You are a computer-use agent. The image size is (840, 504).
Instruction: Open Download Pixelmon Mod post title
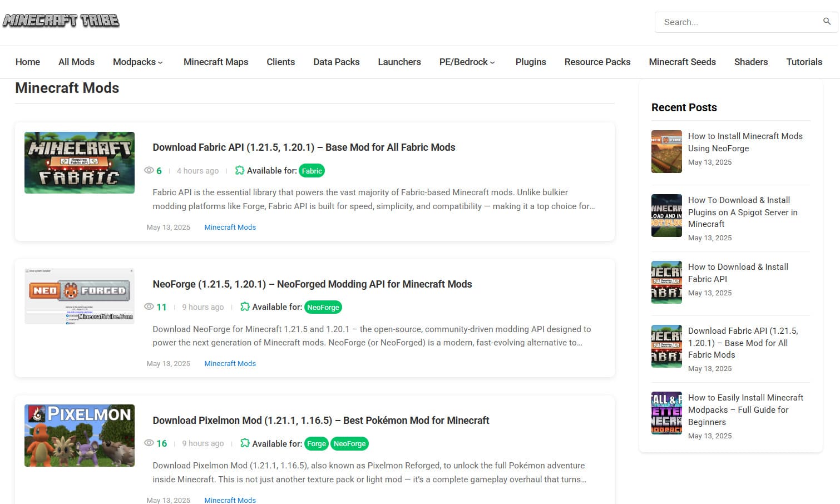[321, 421]
